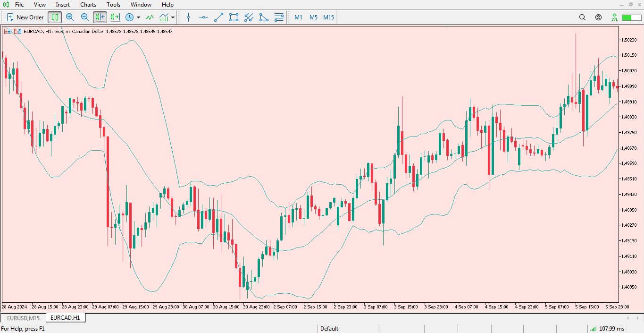This screenshot has height=333, width=644.
Task: Open the Charts menu
Action: (88, 5)
